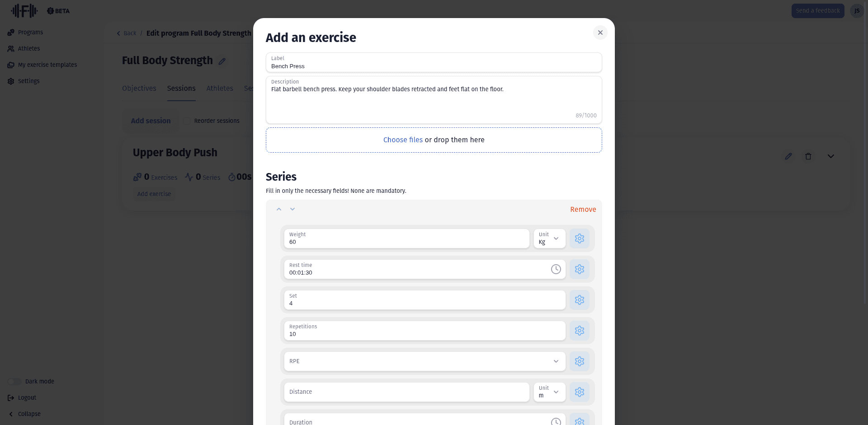
Task: Open Programs in the sidebar
Action: (30, 33)
